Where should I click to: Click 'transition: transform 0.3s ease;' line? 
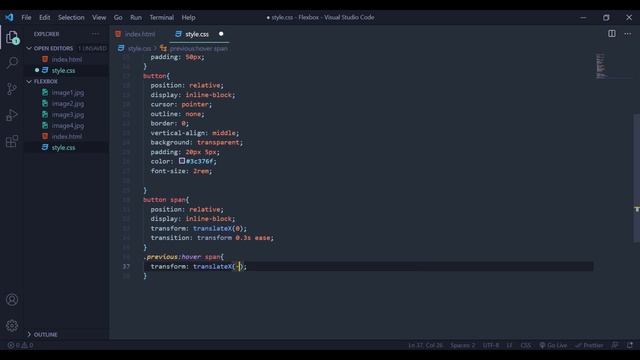tap(212, 238)
